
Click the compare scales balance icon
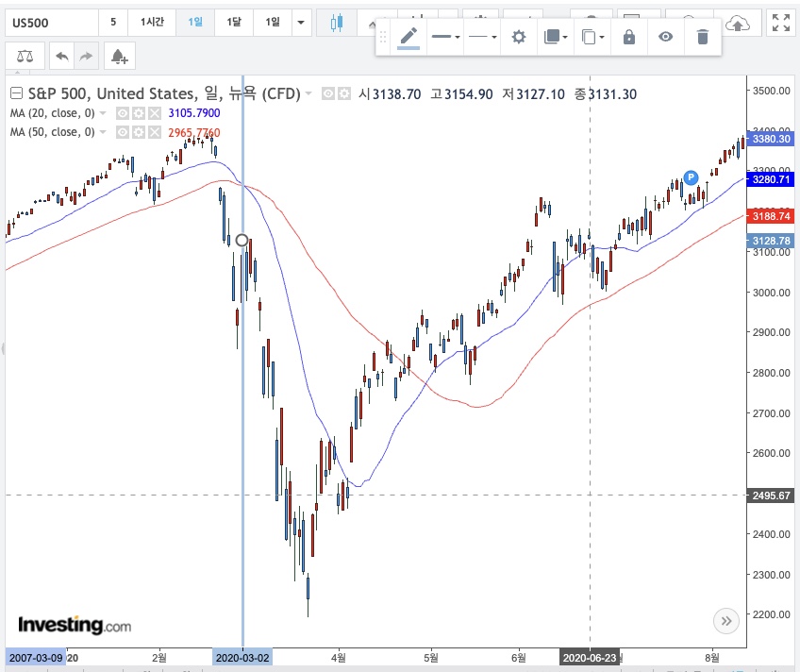(x=25, y=56)
